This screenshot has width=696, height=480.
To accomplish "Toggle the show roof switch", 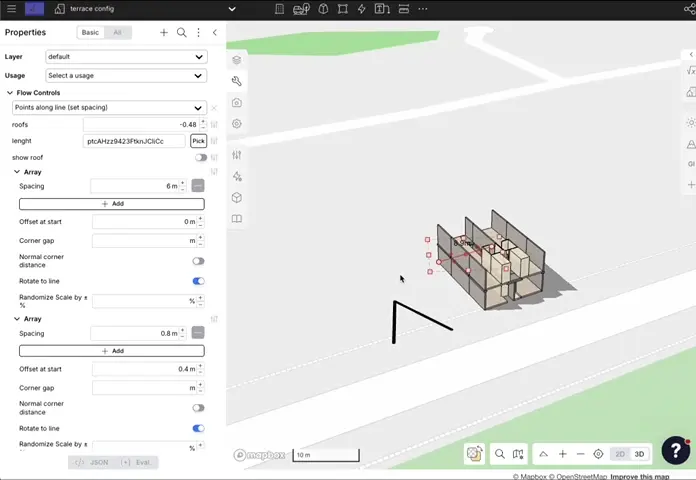I will pos(201,158).
